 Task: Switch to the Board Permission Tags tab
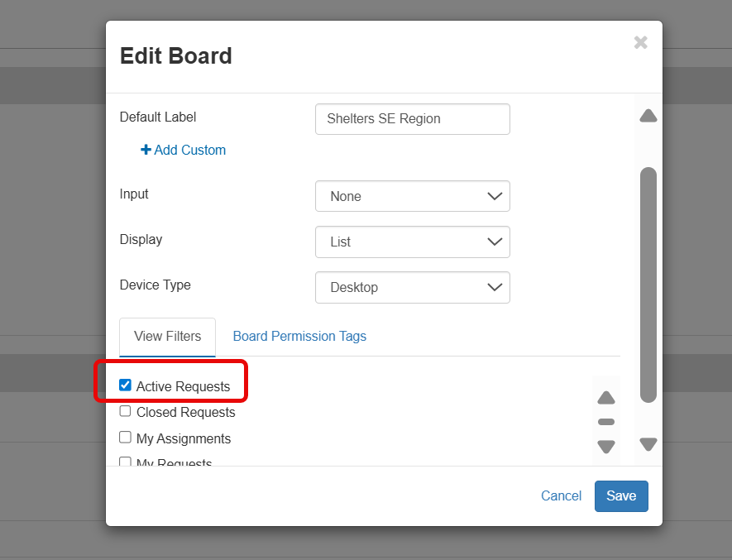tap(299, 336)
